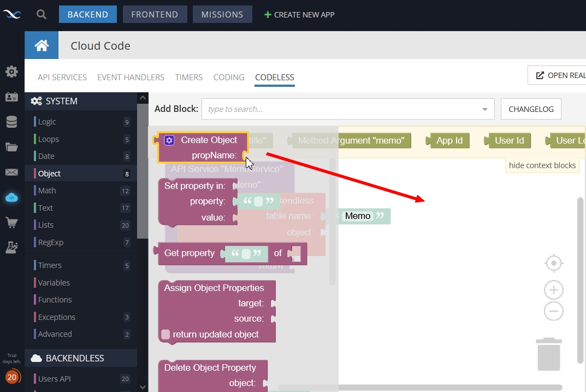Open the TIMERS tab
This screenshot has width=586, height=392.
click(189, 78)
